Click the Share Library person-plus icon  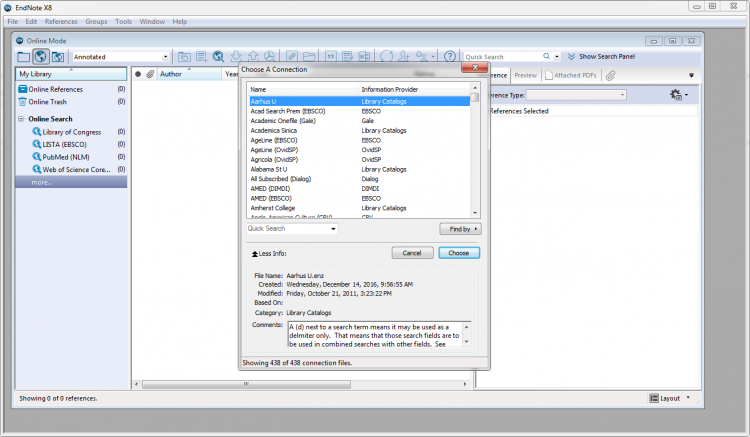click(404, 57)
